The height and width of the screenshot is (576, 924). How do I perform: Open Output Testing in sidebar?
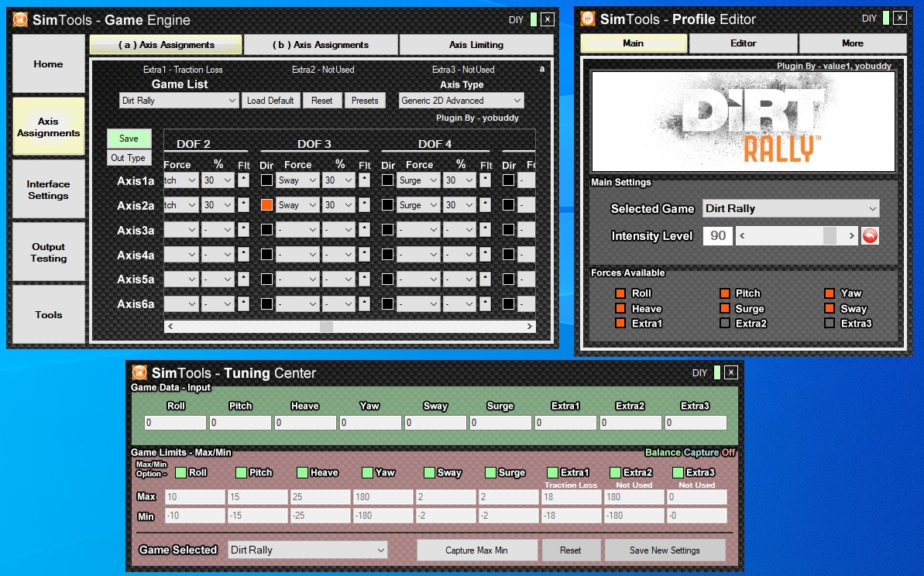[48, 252]
